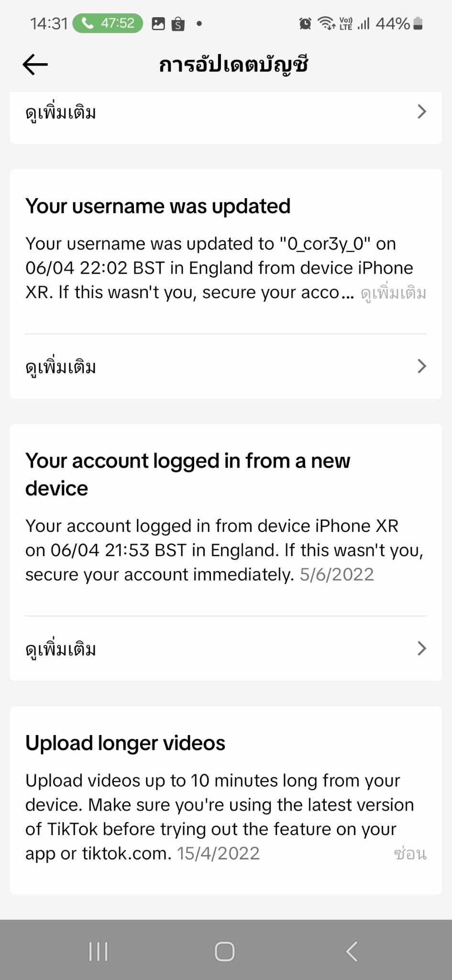
Task: Tap the Wi-Fi status icon
Action: (x=326, y=23)
